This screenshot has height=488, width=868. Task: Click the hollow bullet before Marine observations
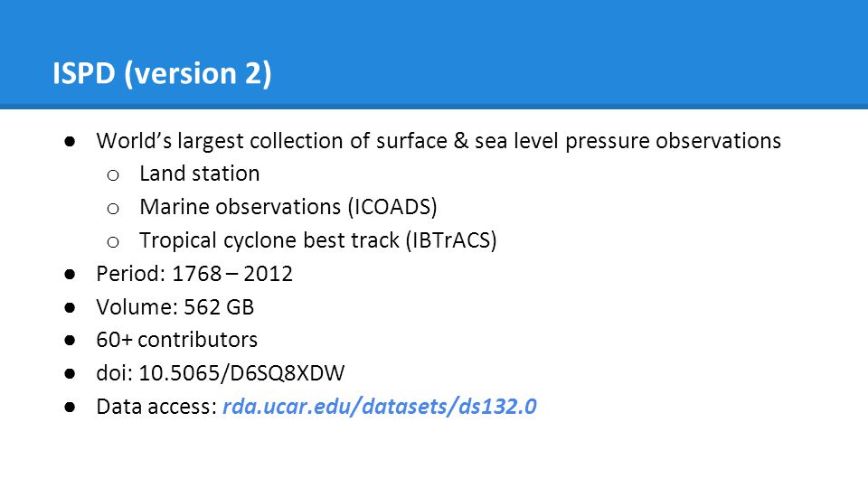tap(113, 209)
